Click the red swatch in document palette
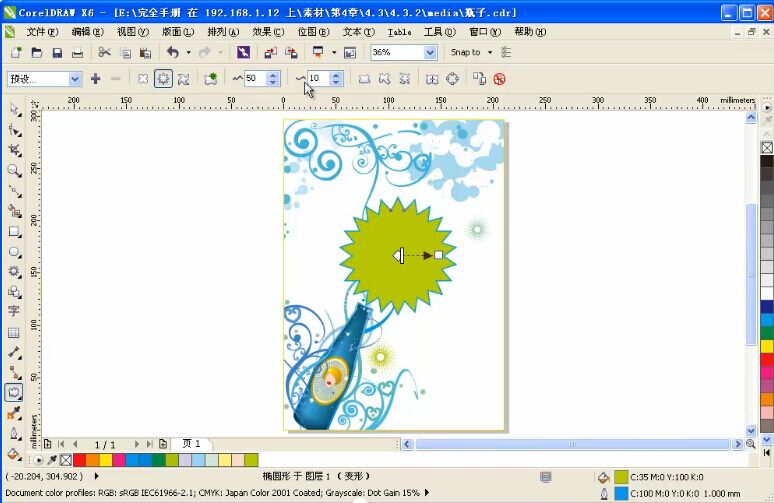 pyautogui.click(x=79, y=461)
